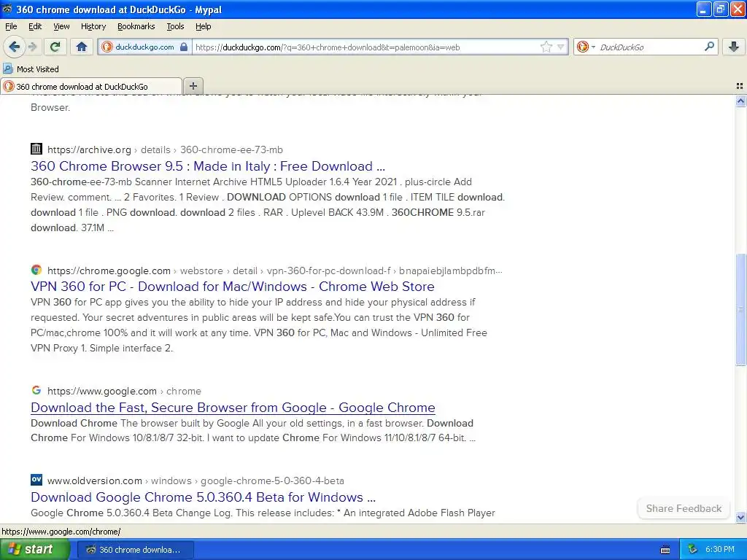Click the www.oldversion.com URL text
Image resolution: width=747 pixels, height=560 pixels.
pos(95,481)
